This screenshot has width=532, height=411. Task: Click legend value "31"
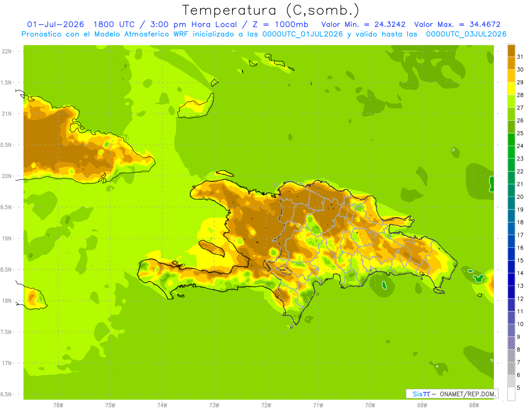click(x=520, y=57)
